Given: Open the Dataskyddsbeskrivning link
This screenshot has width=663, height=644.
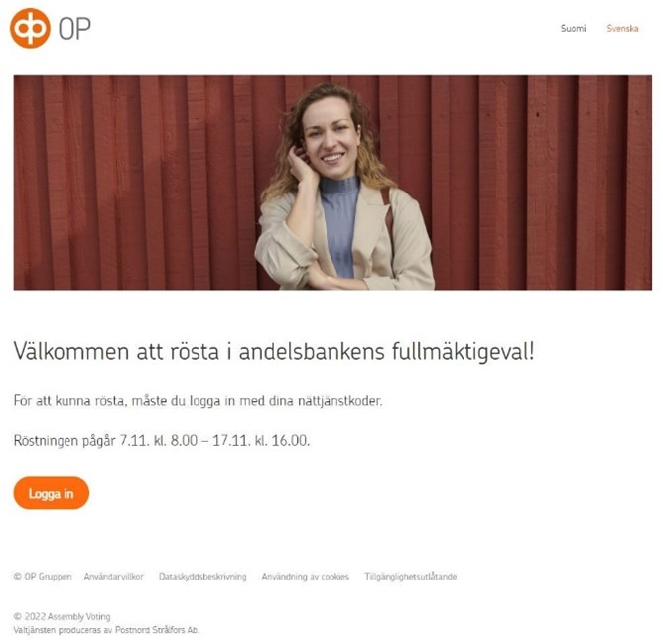Looking at the screenshot, I should pos(202,577).
